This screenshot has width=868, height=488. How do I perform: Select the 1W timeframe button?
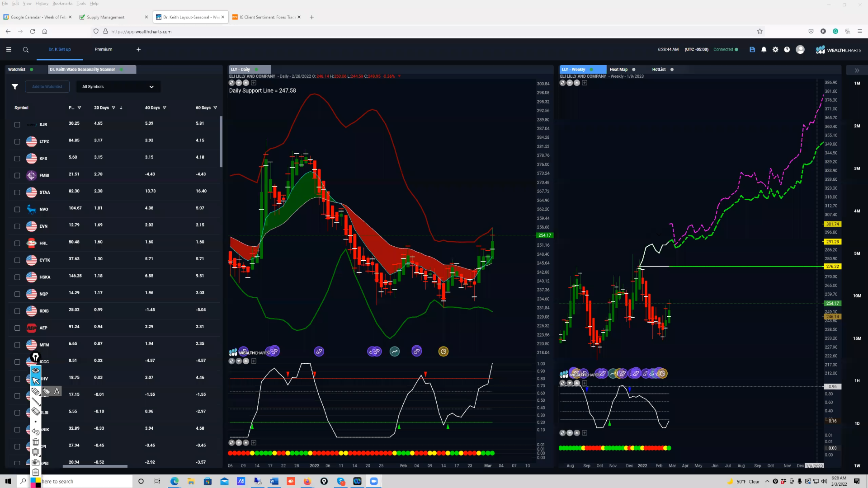pos(857,466)
